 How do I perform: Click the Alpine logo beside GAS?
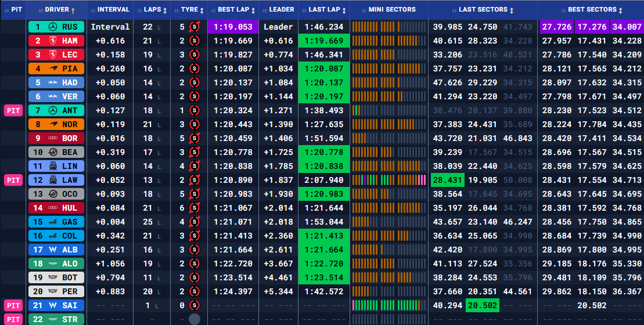pos(53,222)
